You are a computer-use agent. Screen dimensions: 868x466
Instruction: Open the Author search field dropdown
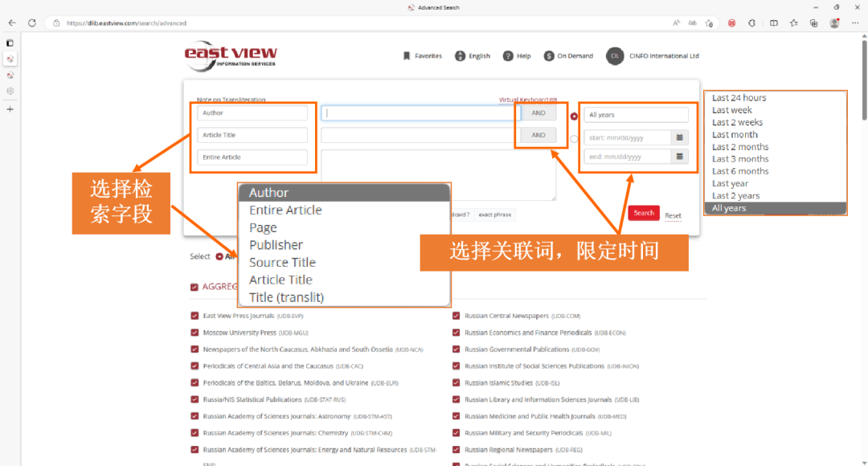(252, 113)
